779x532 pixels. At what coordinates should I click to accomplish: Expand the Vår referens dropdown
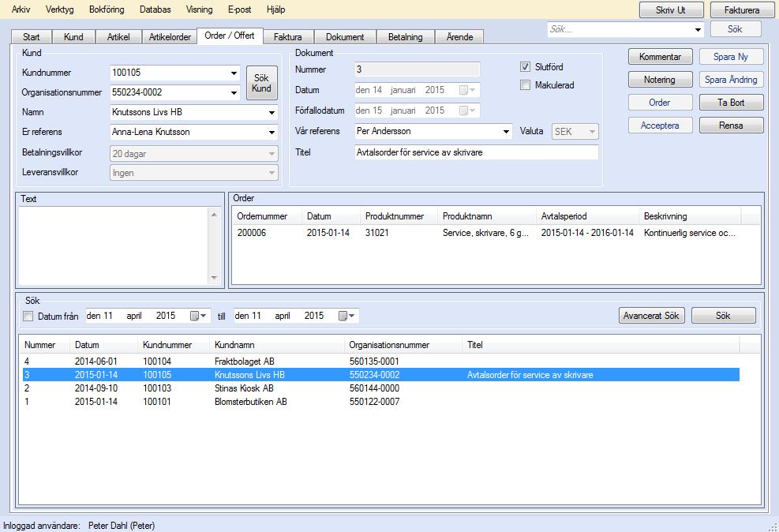[x=506, y=132]
